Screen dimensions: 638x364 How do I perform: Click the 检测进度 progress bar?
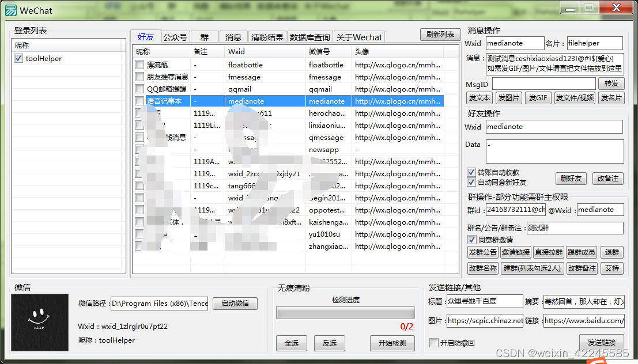[x=345, y=312]
